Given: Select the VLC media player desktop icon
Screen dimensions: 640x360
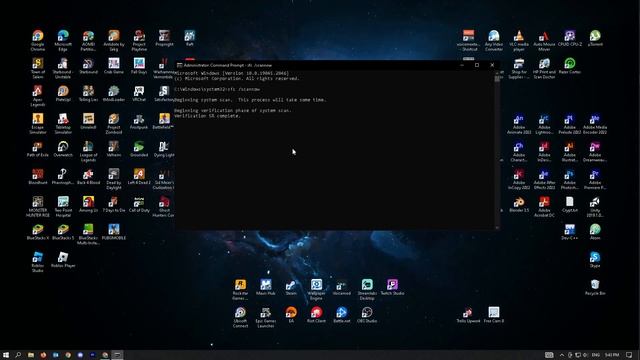Looking at the screenshot, I should (x=519, y=40).
